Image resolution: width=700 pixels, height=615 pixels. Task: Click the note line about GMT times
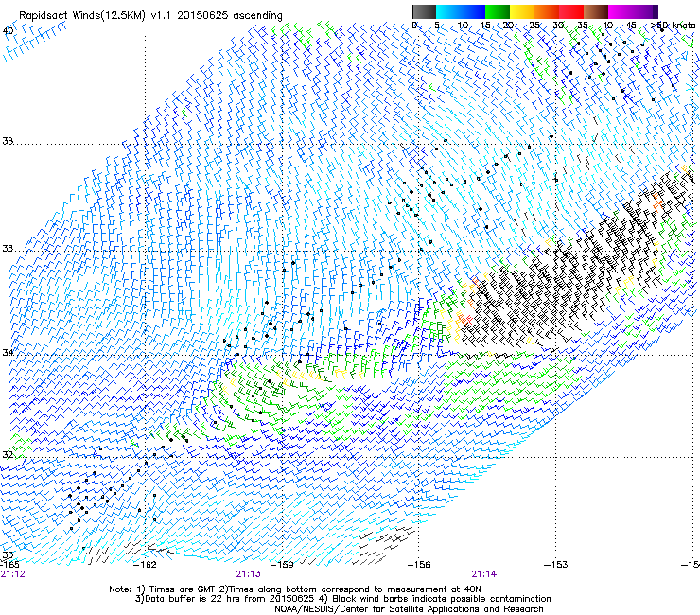(x=295, y=589)
